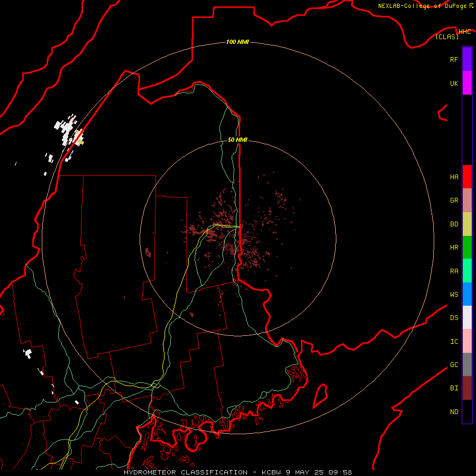476x476 pixels.
Task: Click the HYDROMETEOR CLASSIFICATION title text
Action: pos(186,472)
